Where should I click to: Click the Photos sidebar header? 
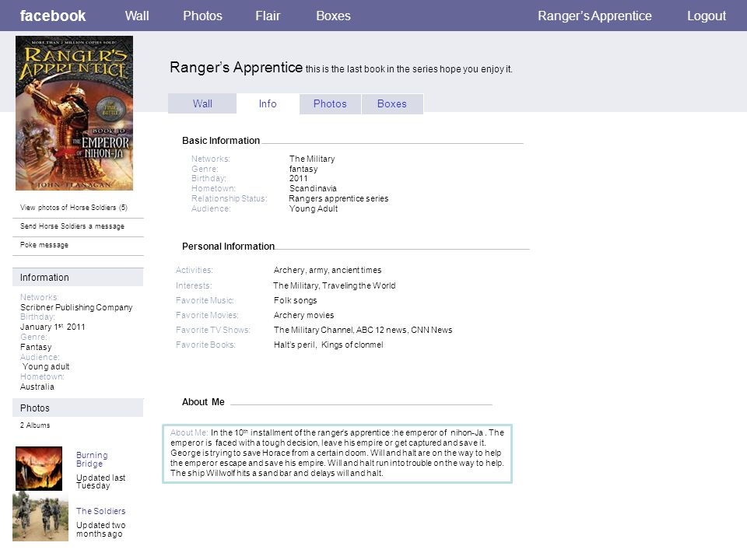tap(78, 408)
